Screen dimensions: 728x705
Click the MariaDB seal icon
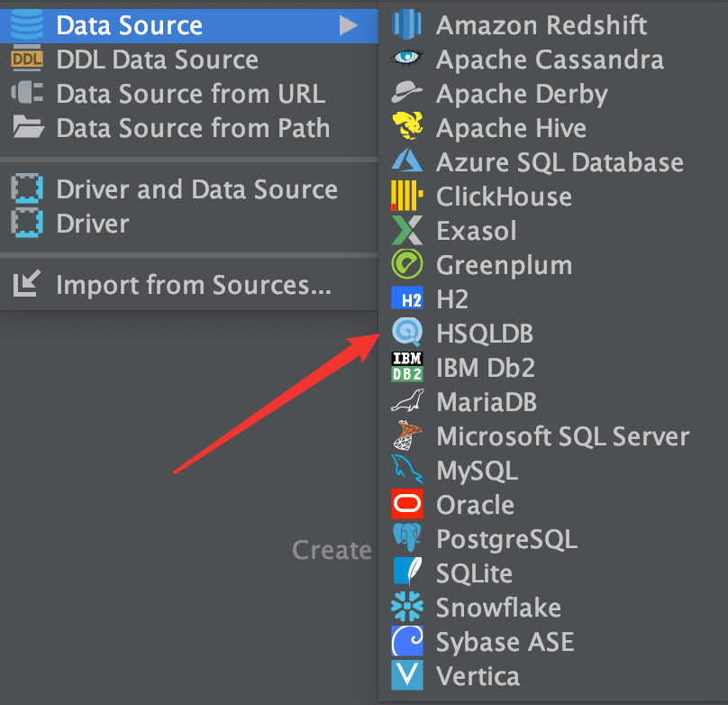click(x=407, y=401)
